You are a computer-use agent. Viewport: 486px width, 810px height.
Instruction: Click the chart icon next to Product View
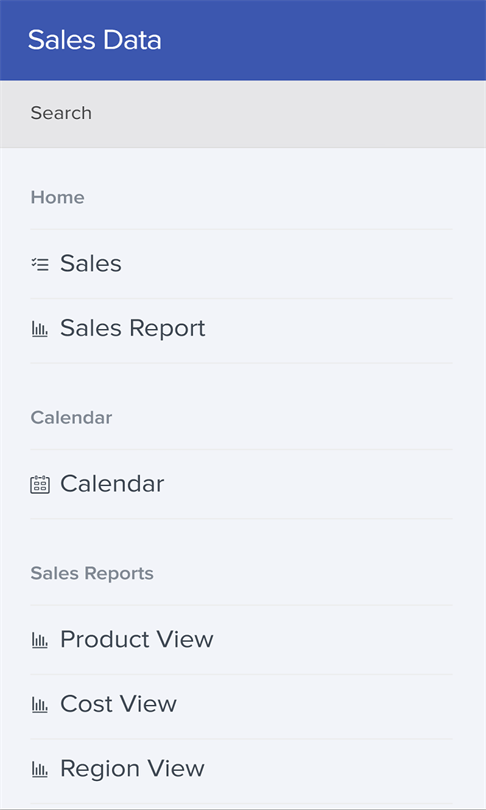click(x=40, y=641)
